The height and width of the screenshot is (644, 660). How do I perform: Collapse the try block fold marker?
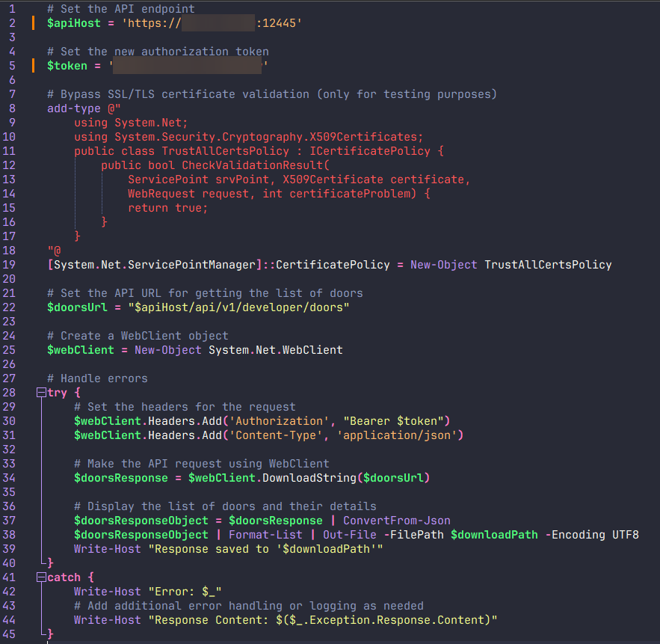39,393
